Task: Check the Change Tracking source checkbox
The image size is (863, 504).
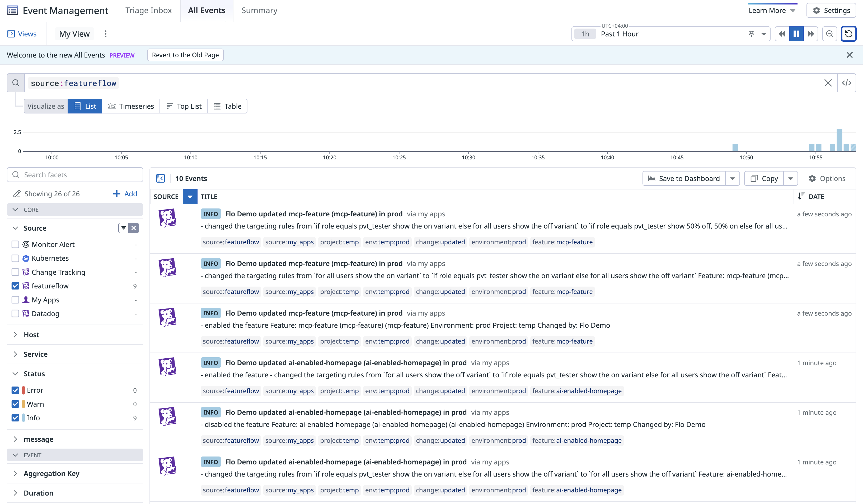Action: (x=15, y=272)
